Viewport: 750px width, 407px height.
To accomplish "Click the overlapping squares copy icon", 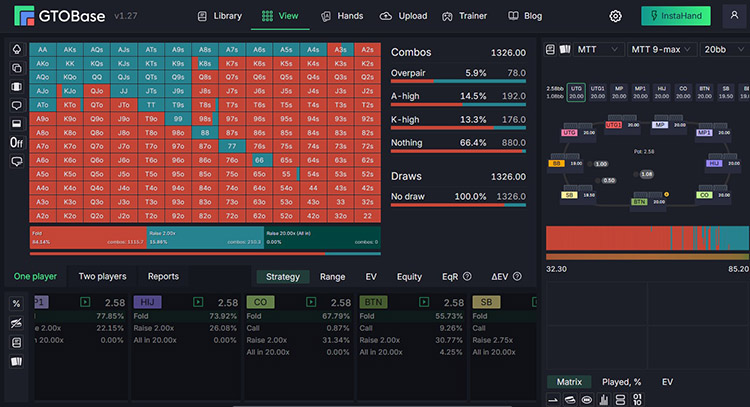I will (16, 68).
